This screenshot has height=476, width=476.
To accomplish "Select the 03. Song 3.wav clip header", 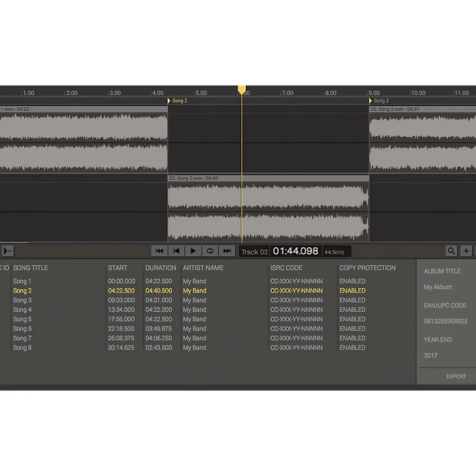I will click(x=422, y=109).
